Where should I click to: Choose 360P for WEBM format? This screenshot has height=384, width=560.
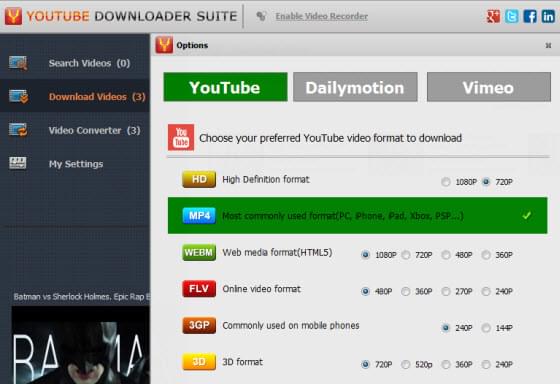click(486, 255)
